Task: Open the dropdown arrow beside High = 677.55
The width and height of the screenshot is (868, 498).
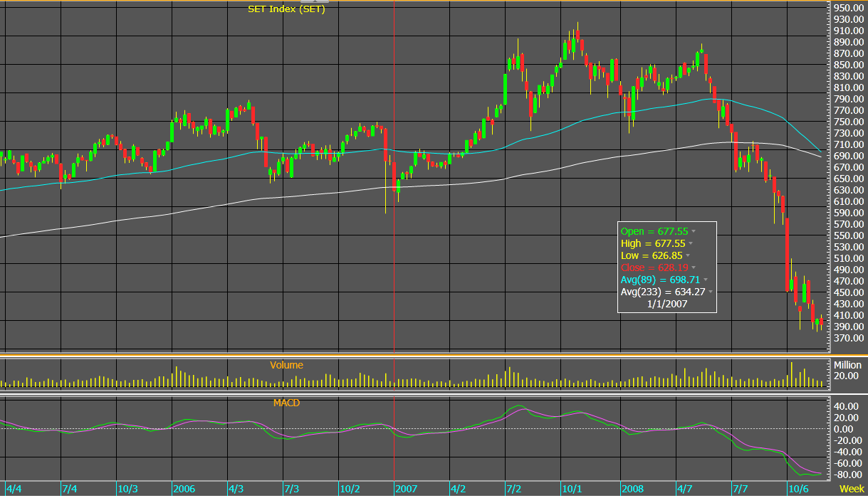Action: [x=692, y=243]
